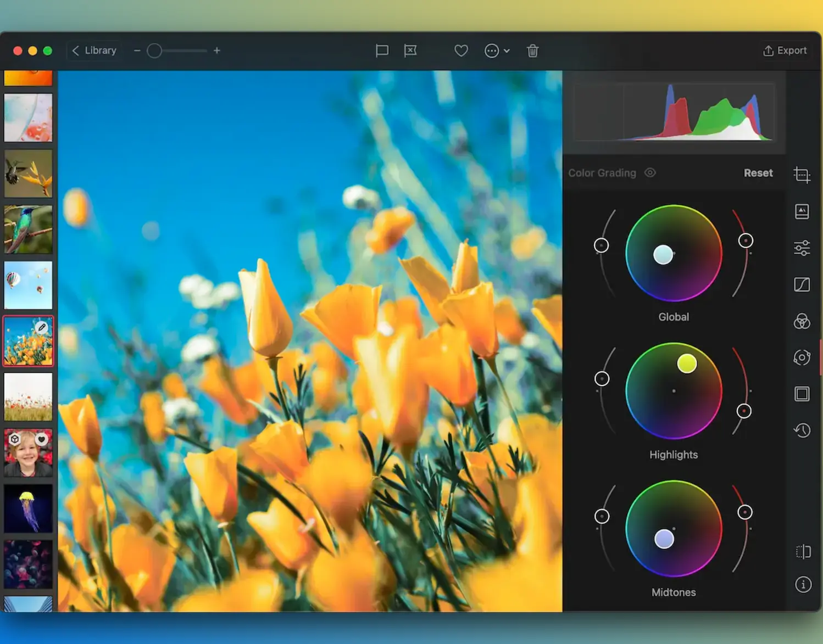Screen dimensions: 823x644
Task: Toggle Color Grading visibility eye icon
Action: pyautogui.click(x=650, y=173)
